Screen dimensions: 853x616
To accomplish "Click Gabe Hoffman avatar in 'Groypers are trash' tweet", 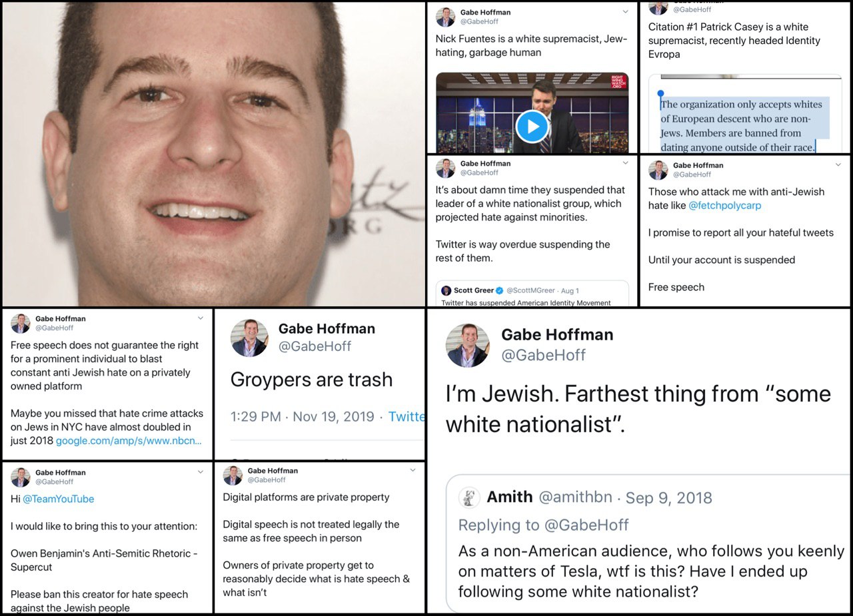I will [249, 338].
